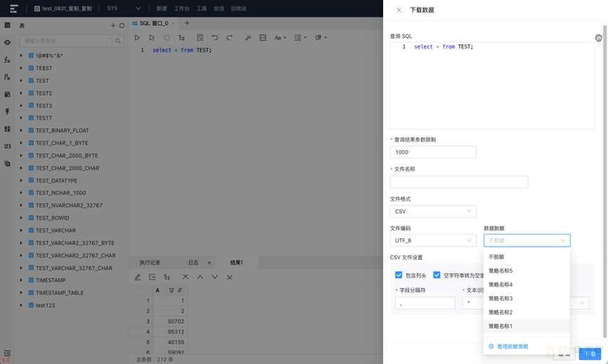Toggle the 空字符串转为空值 checkbox

436,275
